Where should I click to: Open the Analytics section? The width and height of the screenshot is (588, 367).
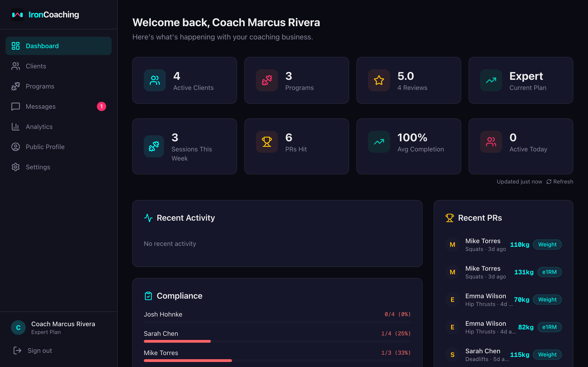pyautogui.click(x=39, y=126)
